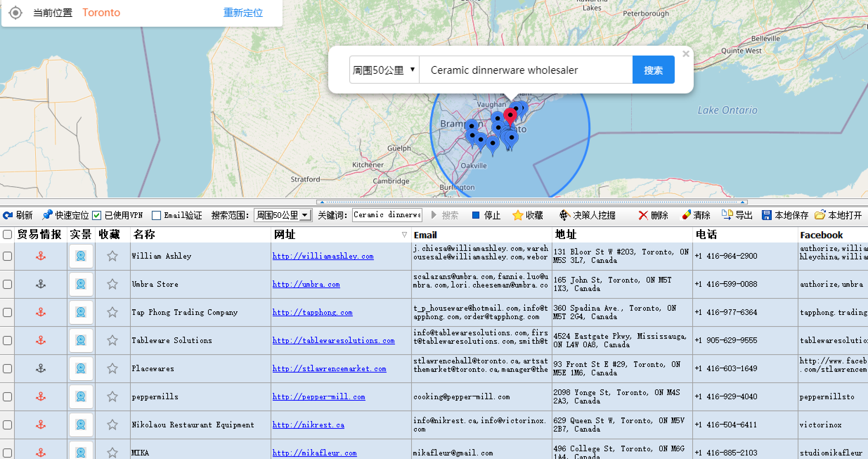
Task: Click the 停止 stop square icon
Action: [476, 215]
